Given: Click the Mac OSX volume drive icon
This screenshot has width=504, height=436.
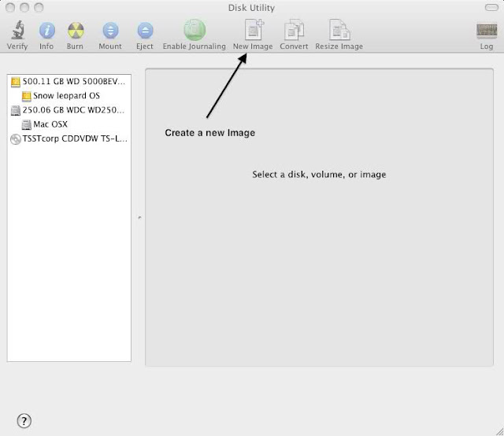Looking at the screenshot, I should (26, 124).
